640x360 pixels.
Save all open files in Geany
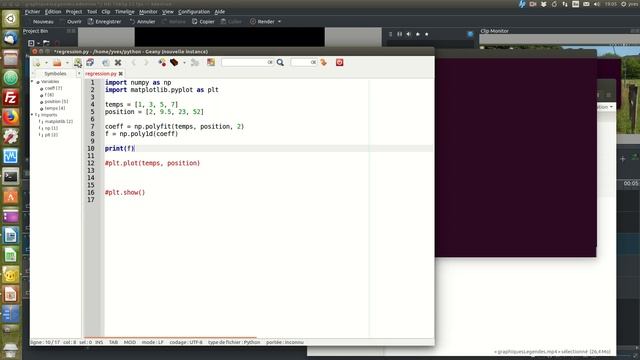pyautogui.click(x=90, y=62)
